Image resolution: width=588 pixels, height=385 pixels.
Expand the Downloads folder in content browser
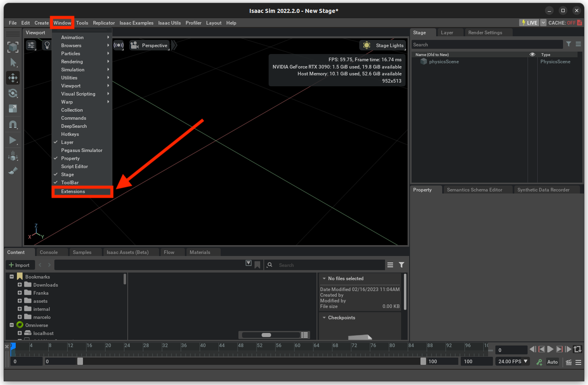coord(19,285)
